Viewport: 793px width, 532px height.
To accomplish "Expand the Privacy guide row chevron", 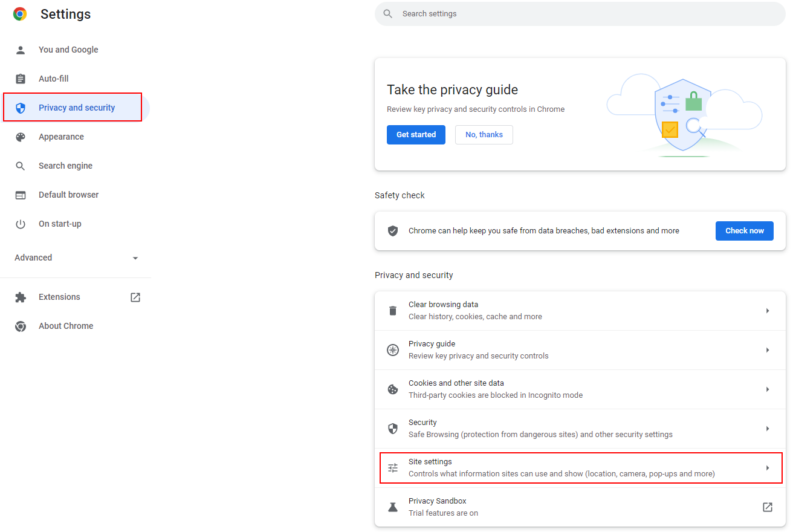I will click(x=767, y=349).
